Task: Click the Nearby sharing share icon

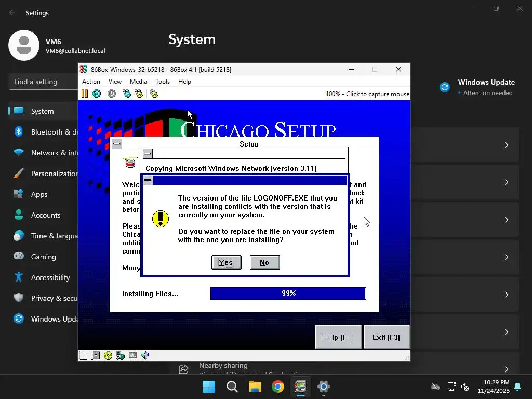Action: coord(183,369)
